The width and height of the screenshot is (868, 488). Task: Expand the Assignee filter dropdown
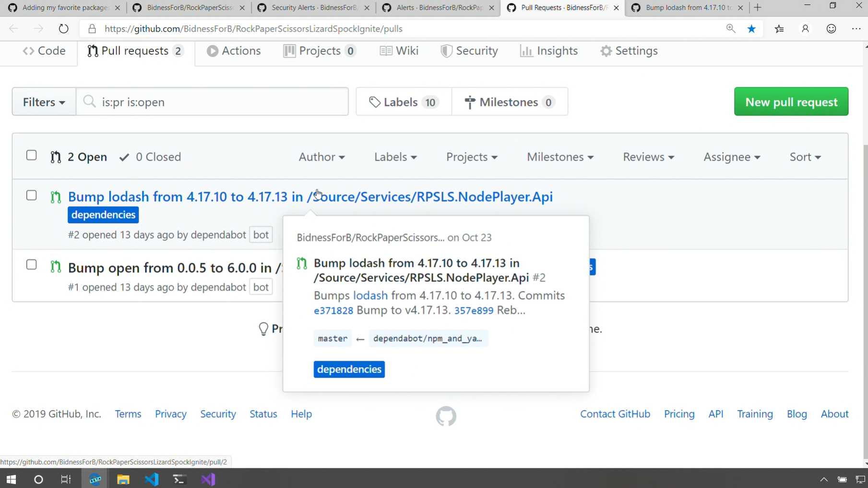[732, 157]
